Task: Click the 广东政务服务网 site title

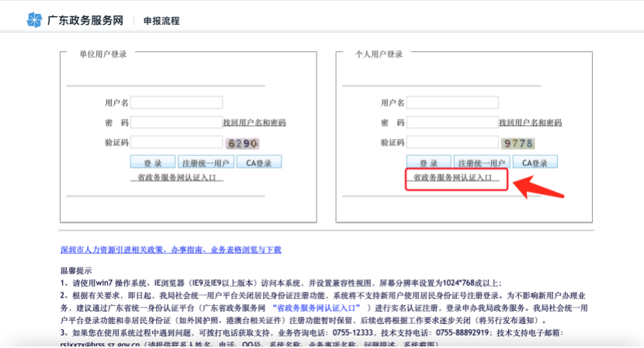Action: coord(85,20)
